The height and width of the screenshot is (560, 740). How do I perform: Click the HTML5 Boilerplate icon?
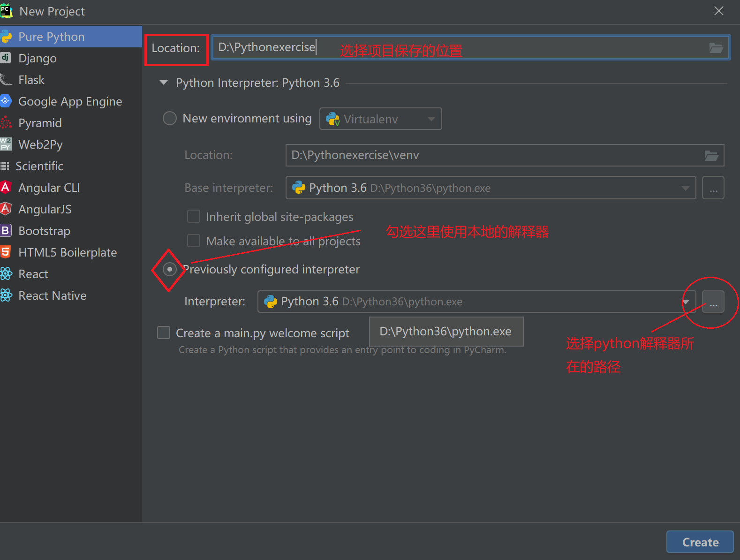pyautogui.click(x=6, y=252)
